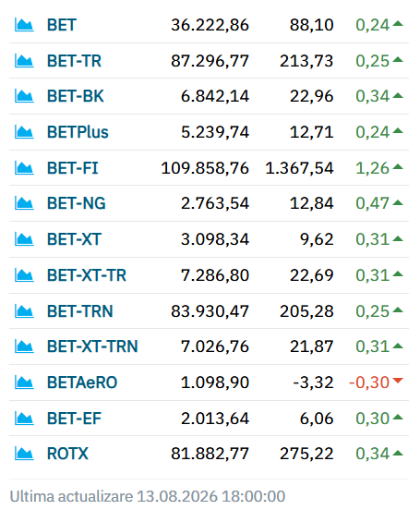420x522 pixels.
Task: Open the BET-XT-TRN chart icon
Action: coord(24,346)
